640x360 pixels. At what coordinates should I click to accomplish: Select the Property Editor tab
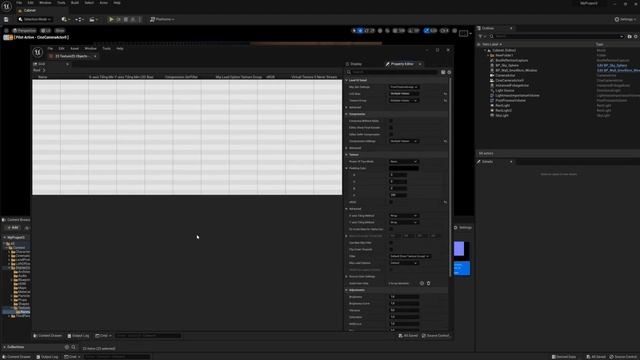pyautogui.click(x=402, y=64)
